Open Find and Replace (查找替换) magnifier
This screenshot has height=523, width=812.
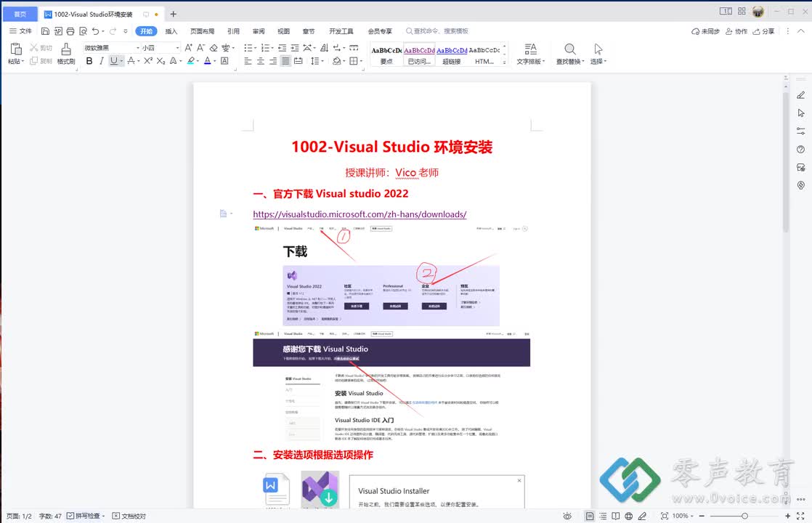coord(569,49)
